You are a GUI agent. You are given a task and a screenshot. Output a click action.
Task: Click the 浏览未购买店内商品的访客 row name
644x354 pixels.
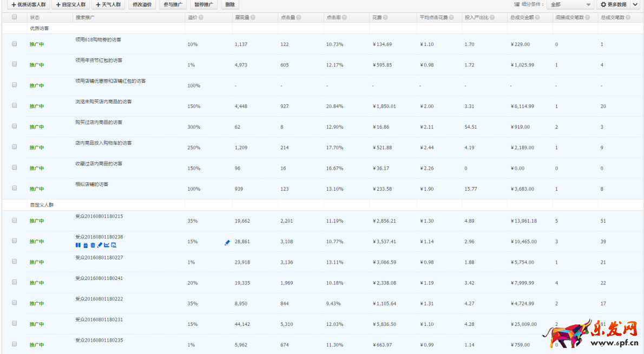pyautogui.click(x=103, y=102)
